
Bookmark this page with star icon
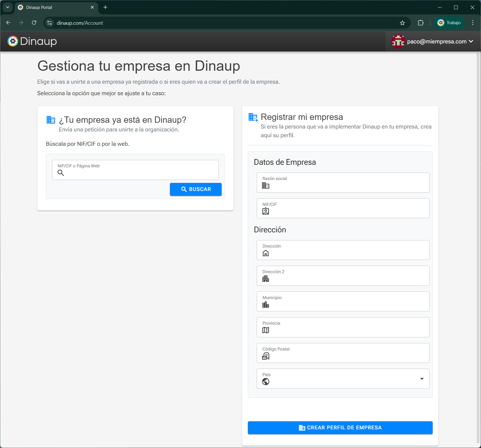pyautogui.click(x=402, y=23)
